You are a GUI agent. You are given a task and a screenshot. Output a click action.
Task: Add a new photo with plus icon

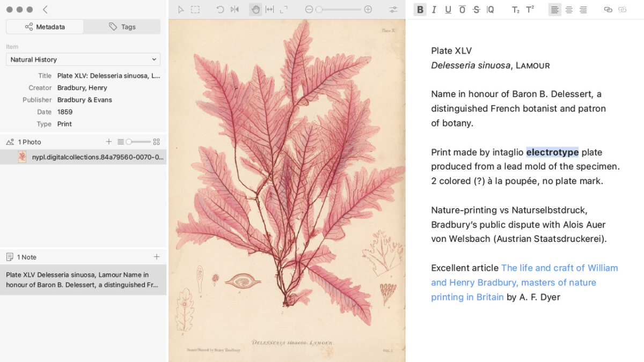pos(109,142)
